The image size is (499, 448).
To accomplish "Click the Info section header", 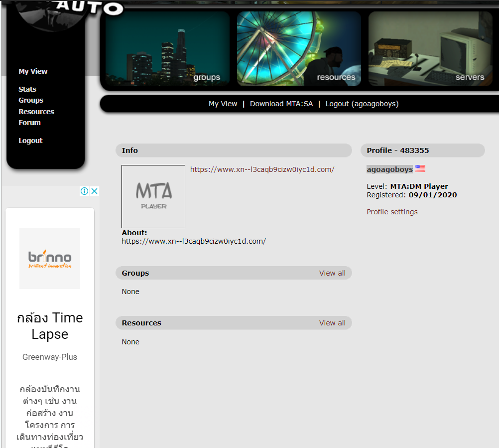I will pyautogui.click(x=234, y=150).
